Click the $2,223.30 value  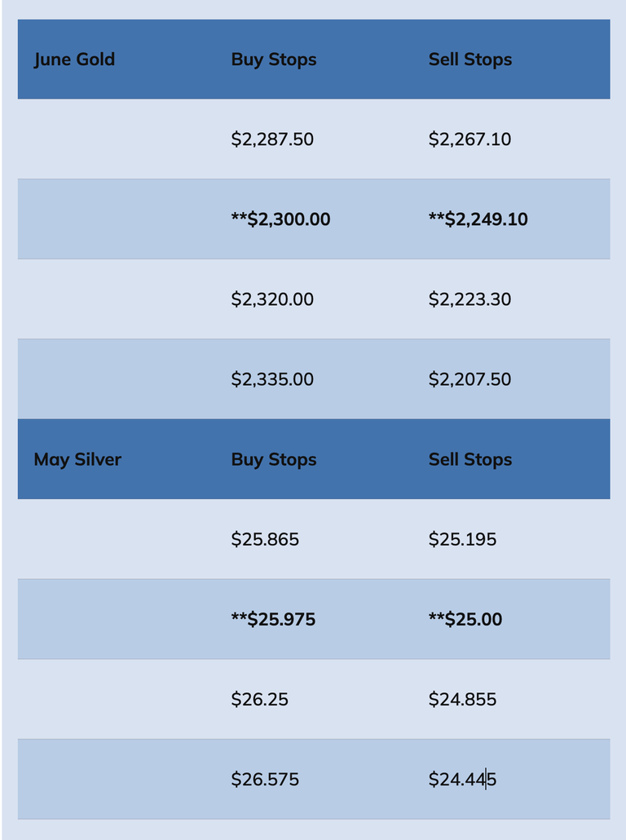(x=469, y=299)
